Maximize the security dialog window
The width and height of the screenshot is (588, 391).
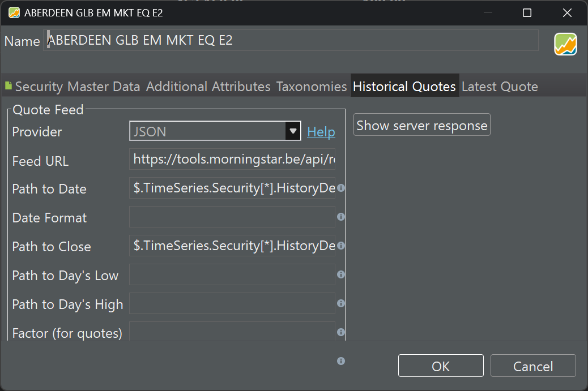527,13
